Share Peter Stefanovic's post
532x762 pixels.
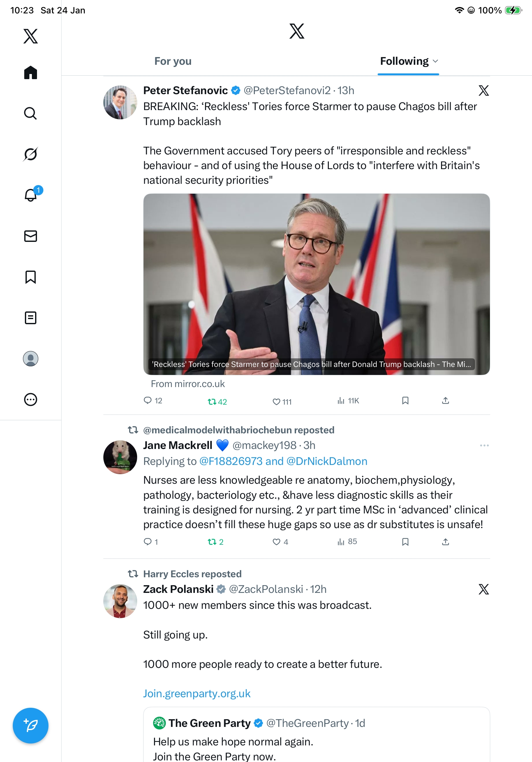[x=446, y=400]
